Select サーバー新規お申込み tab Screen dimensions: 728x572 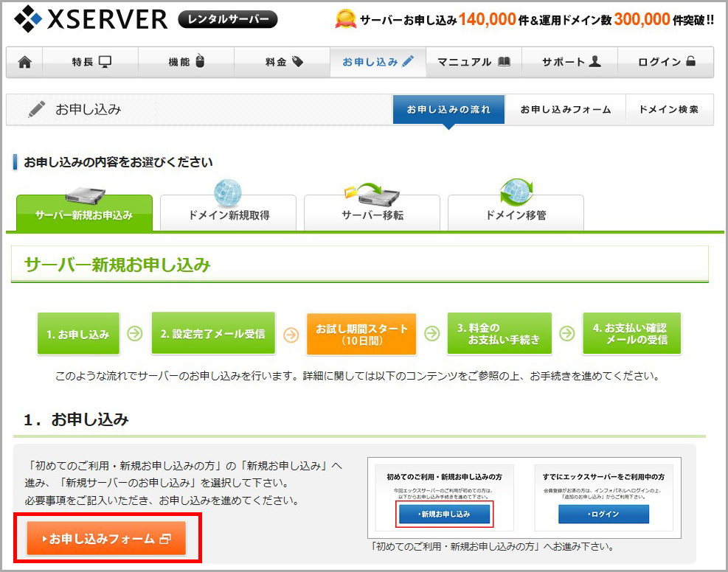(84, 214)
